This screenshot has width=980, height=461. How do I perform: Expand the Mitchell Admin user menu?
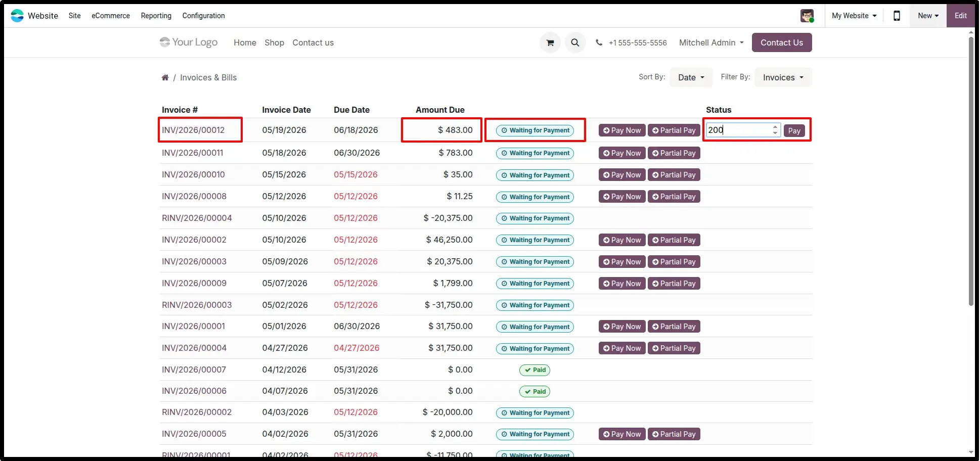tap(711, 43)
